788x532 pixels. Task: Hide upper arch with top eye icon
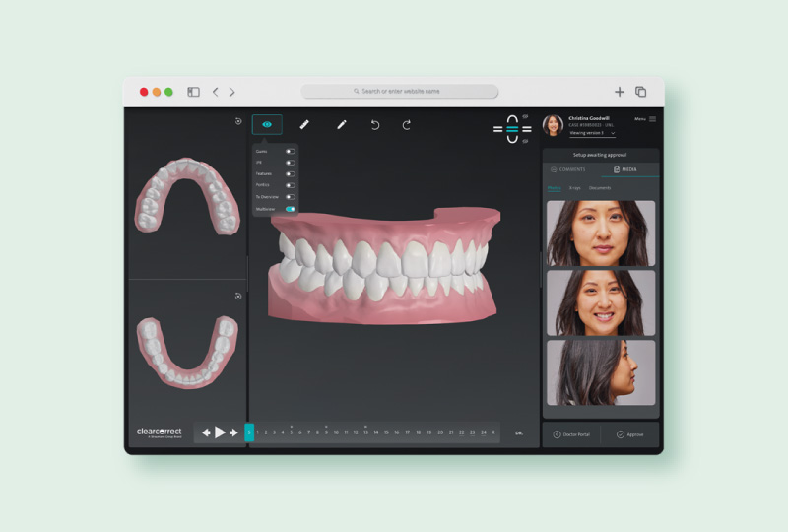tap(525, 116)
